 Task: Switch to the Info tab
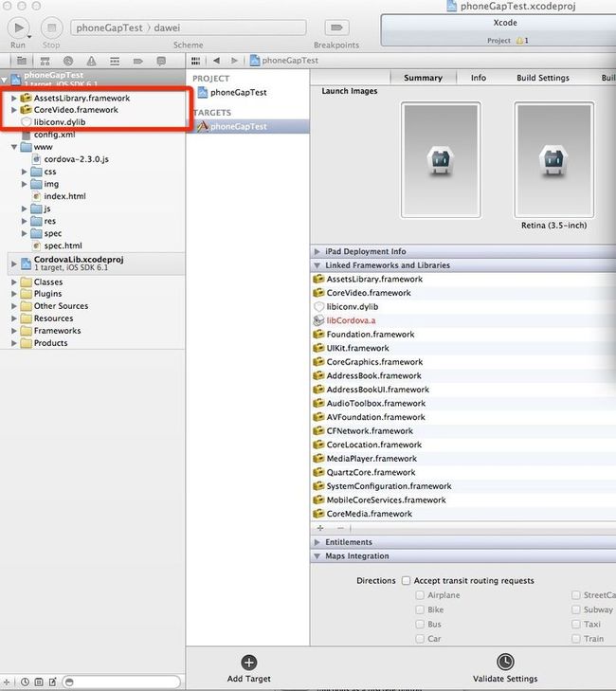[x=478, y=78]
